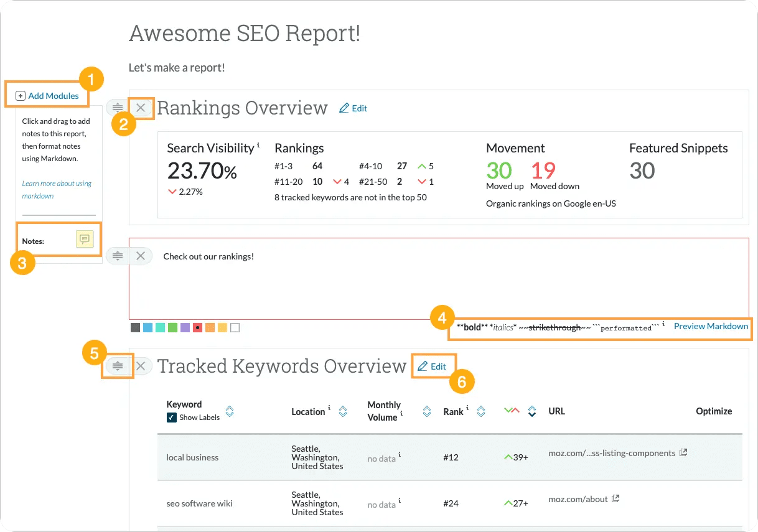This screenshot has height=532, width=758.
Task: Sort by Monthly Volume column arrows
Action: point(426,411)
